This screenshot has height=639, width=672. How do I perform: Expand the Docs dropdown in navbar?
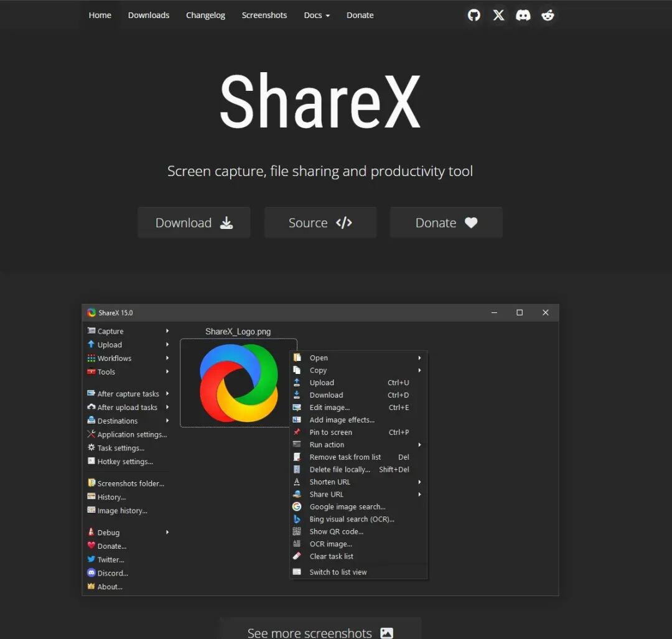pyautogui.click(x=317, y=16)
